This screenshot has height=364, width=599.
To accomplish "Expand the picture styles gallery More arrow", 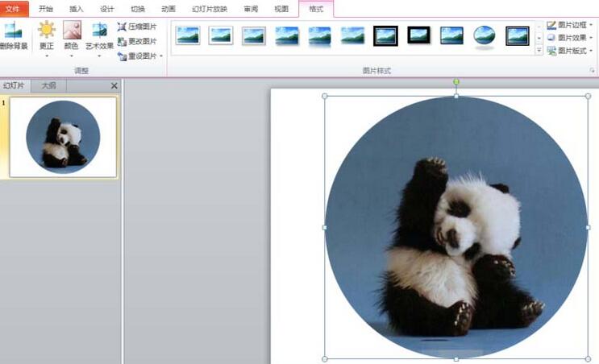I will (x=539, y=50).
